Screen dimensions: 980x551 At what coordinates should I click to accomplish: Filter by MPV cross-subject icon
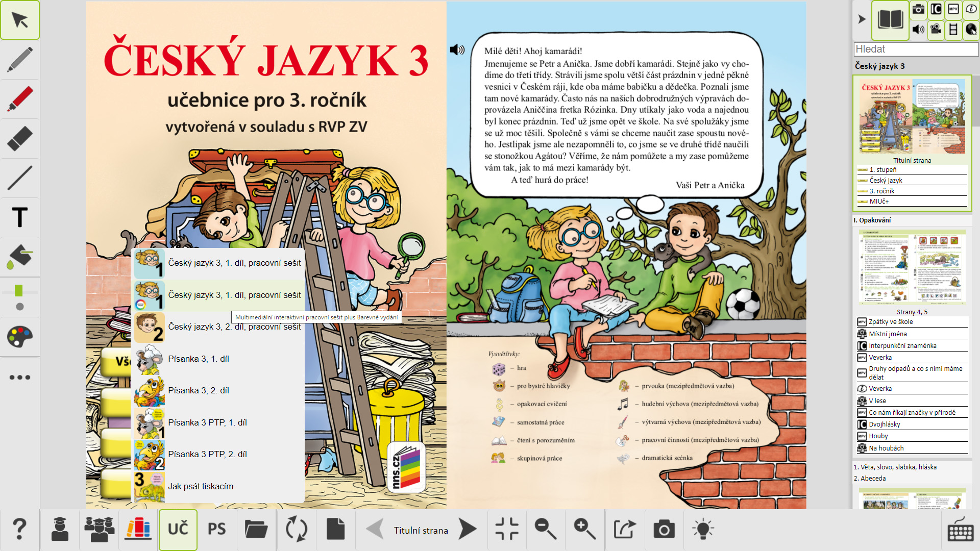[953, 9]
